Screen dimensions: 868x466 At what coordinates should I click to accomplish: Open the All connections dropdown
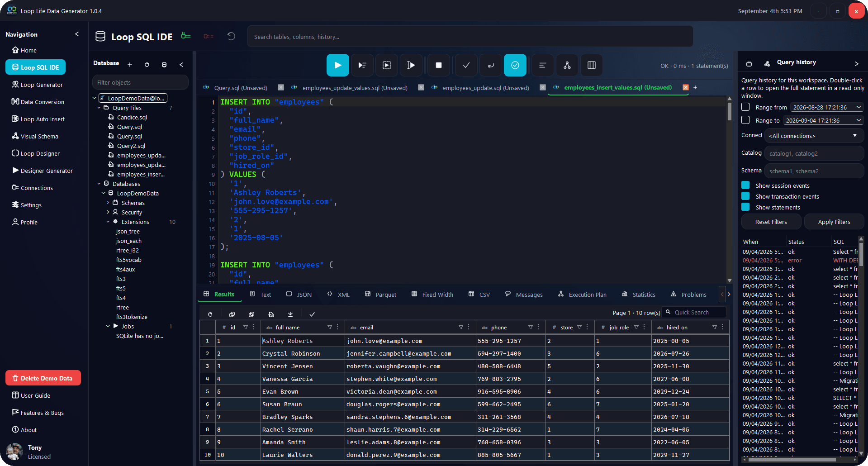pyautogui.click(x=814, y=136)
